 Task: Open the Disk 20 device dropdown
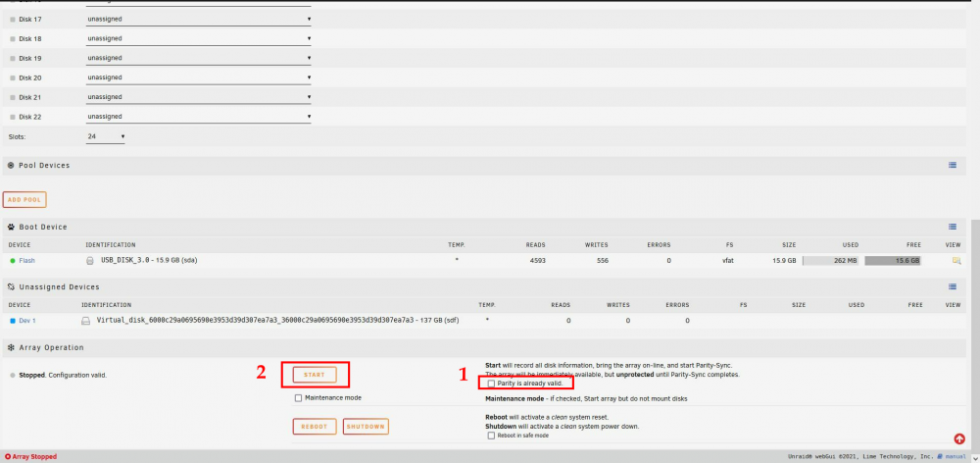tap(199, 77)
